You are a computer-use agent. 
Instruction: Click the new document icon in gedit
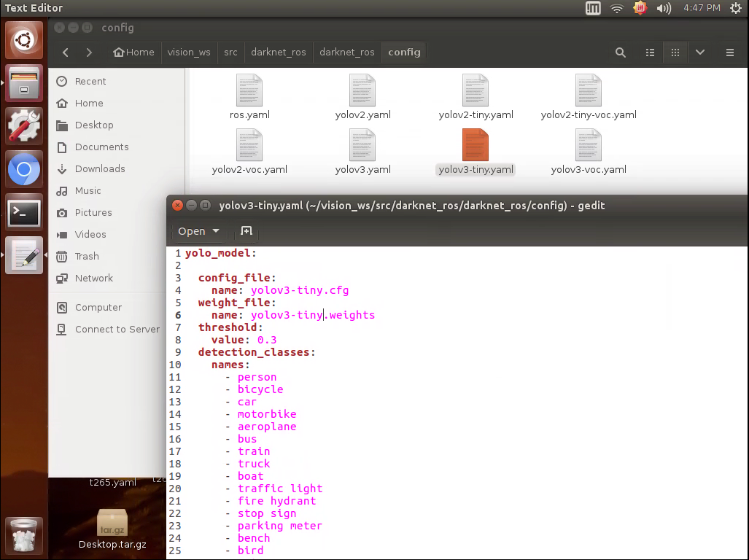point(247,231)
